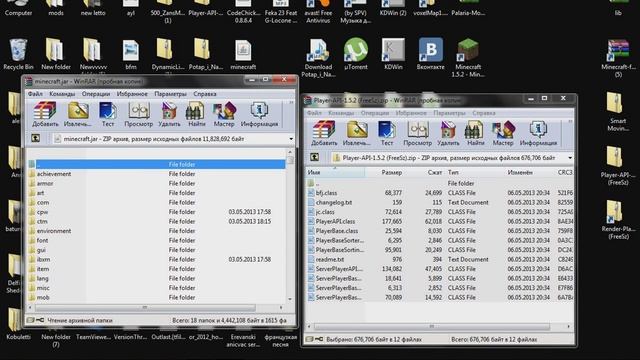Viewport: 640px width, 360px height.
Task: Sort by Размер column header
Action: 385,173
